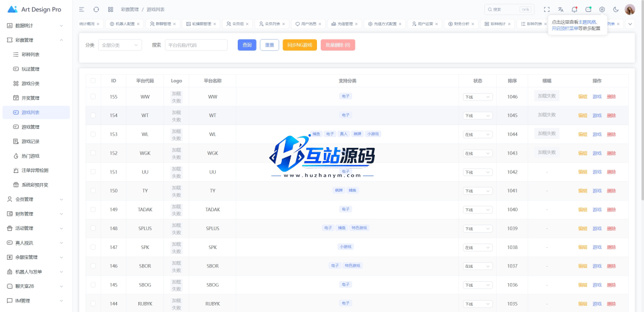Switch to the 统计概况 tab
The image size is (644, 312).
click(x=87, y=24)
